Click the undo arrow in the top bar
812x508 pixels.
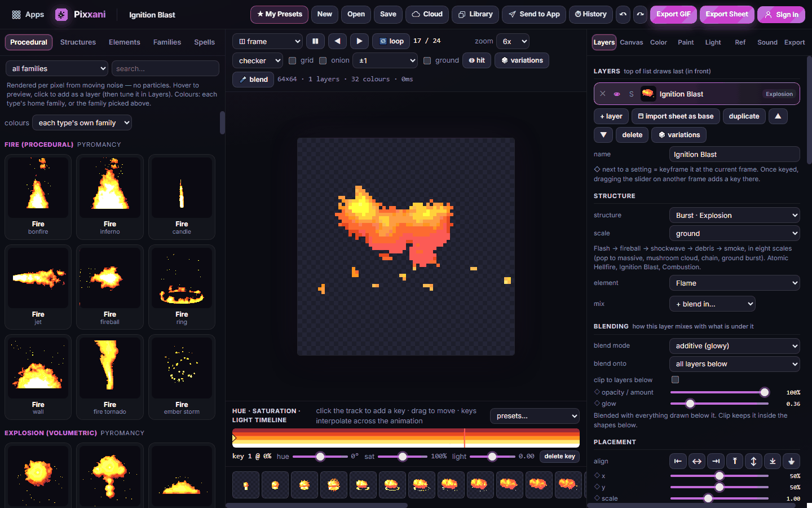point(623,15)
